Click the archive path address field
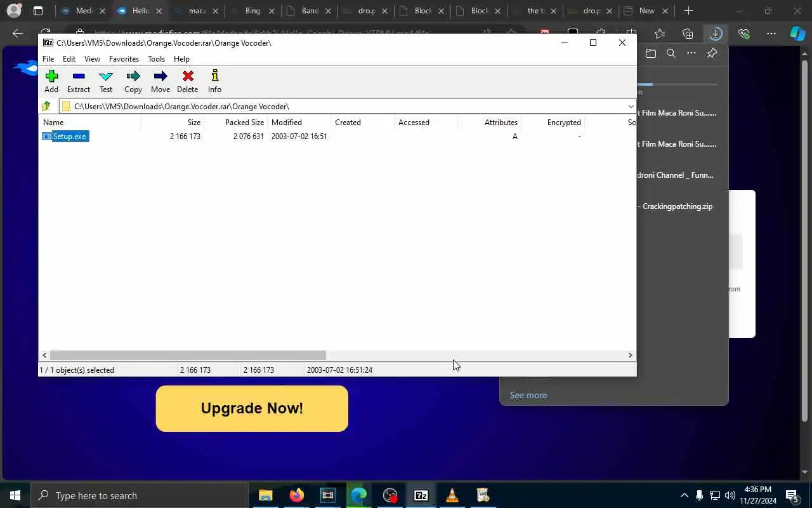 [x=343, y=106]
